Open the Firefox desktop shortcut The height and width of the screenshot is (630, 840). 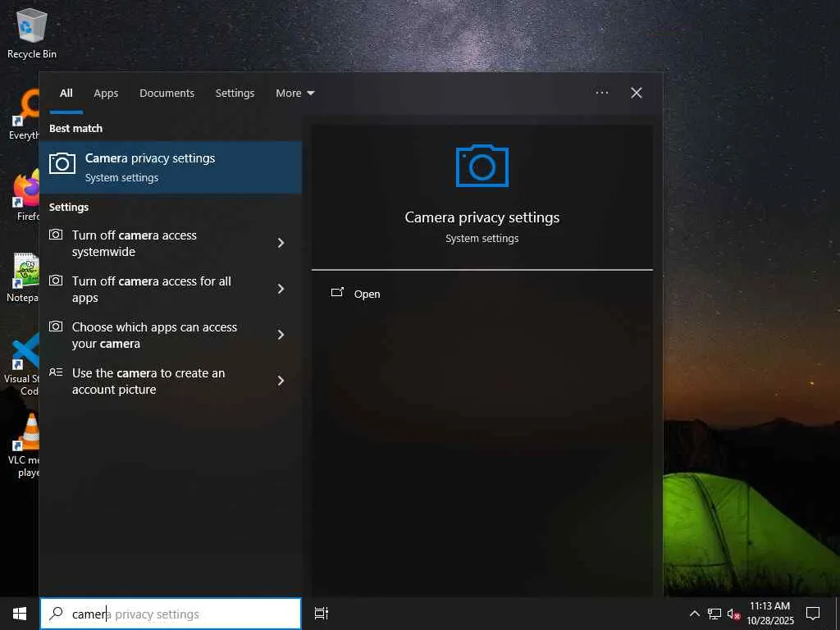(24, 195)
